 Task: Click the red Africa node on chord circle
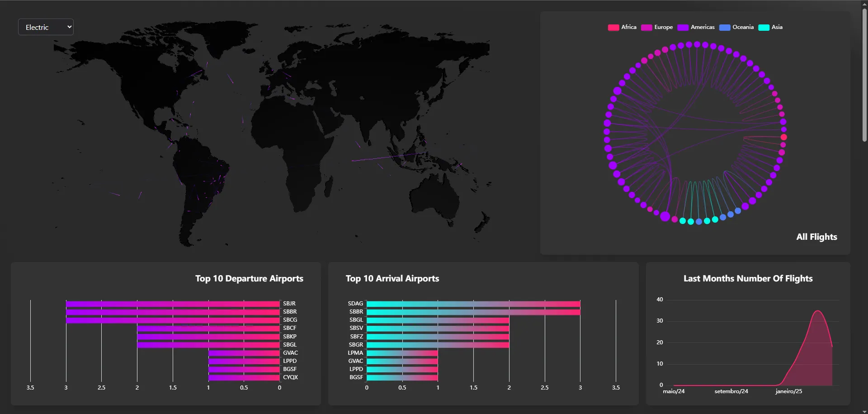(x=783, y=137)
